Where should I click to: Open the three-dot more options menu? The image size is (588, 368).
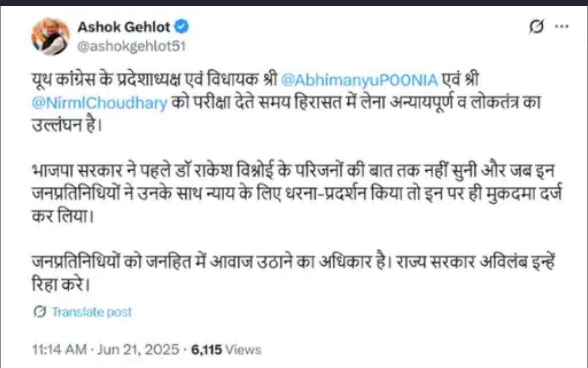pos(561,28)
